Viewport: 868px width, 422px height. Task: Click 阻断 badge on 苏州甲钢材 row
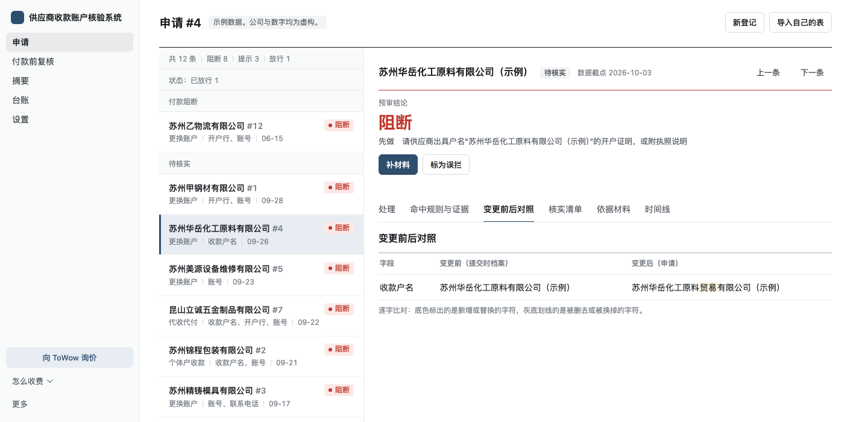[x=339, y=187]
